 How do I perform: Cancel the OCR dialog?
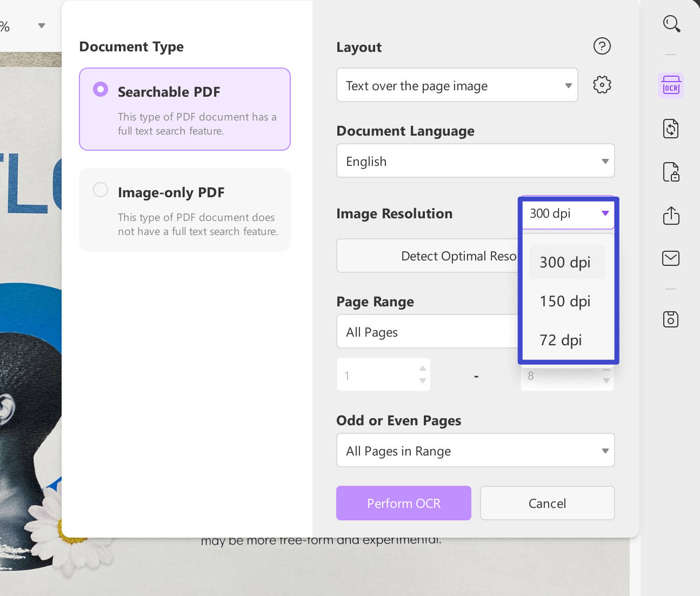[547, 503]
